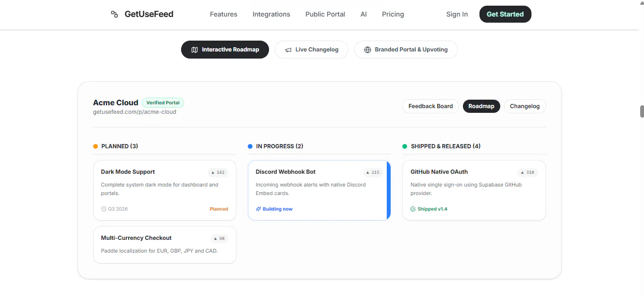The width and height of the screenshot is (644, 297).
Task: Click the Get Started button
Action: click(x=505, y=14)
